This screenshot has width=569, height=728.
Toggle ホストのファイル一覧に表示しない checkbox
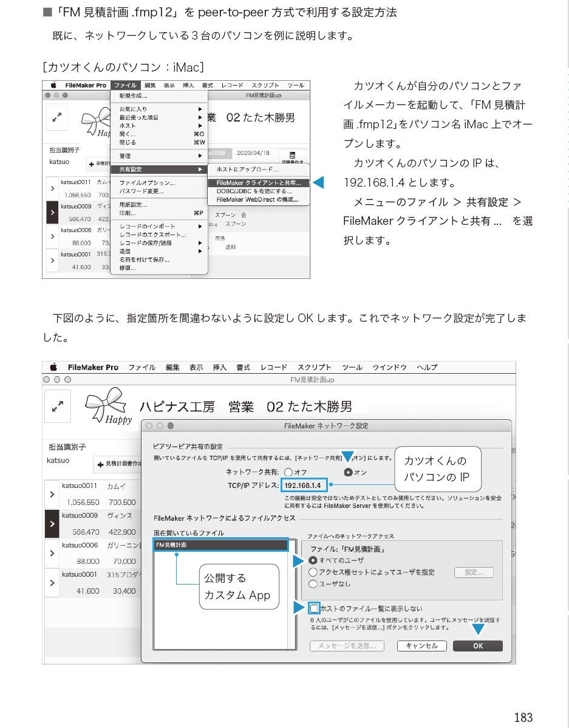(314, 608)
